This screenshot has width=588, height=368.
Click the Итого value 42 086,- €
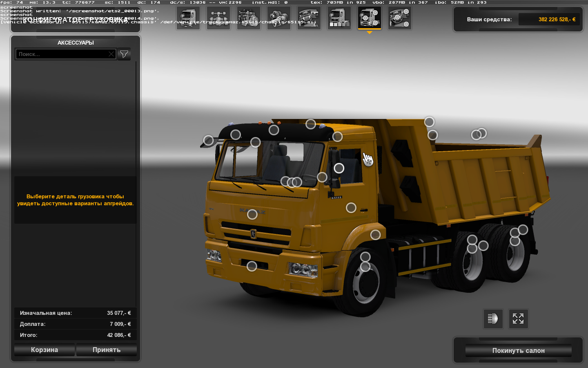pyautogui.click(x=119, y=335)
